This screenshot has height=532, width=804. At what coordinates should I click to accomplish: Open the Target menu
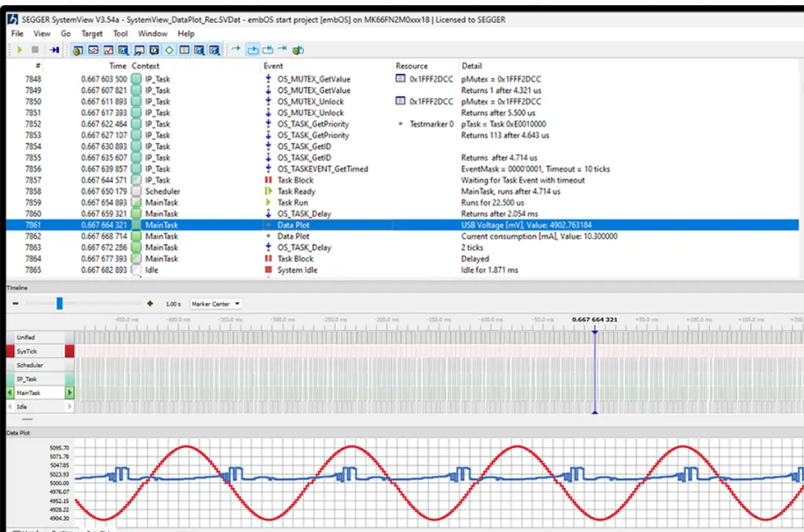pyautogui.click(x=91, y=33)
